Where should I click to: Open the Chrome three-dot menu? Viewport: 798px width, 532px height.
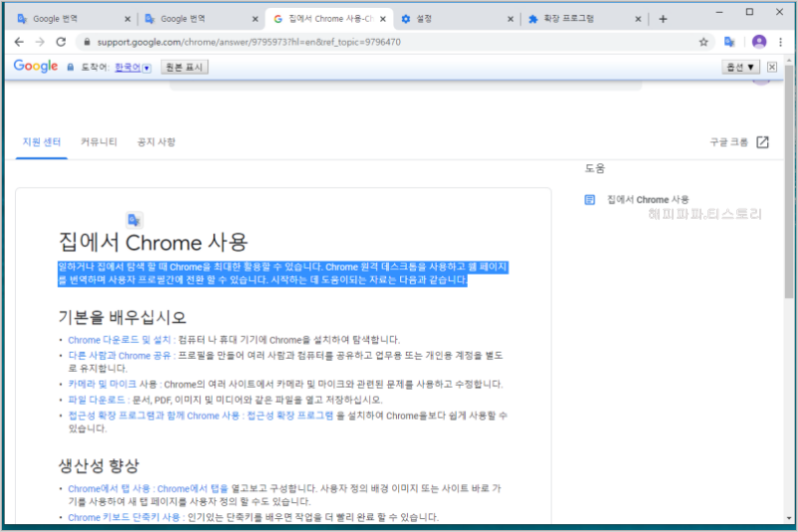coord(780,42)
